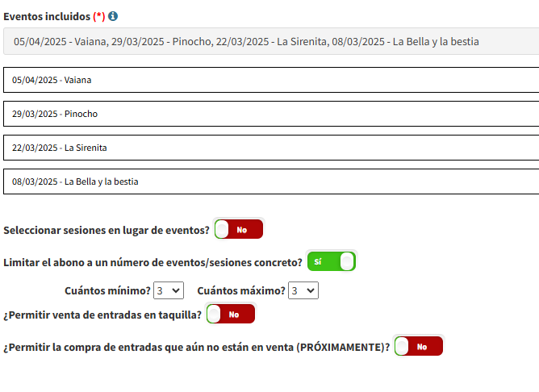Toggle the compra de entradas PRÓXIMAMENTE switch
Screen dimensions: 539x392
(x=419, y=347)
